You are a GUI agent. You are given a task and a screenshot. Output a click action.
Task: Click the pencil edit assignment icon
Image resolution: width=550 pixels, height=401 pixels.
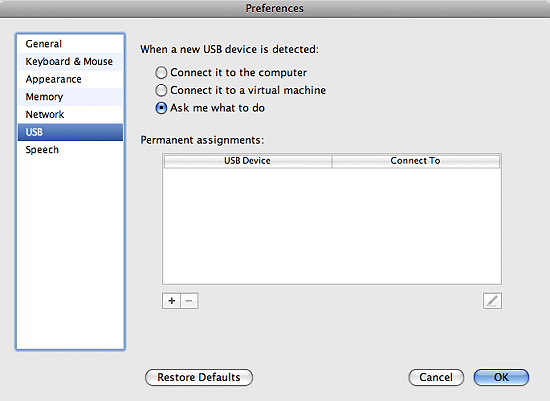coord(492,301)
